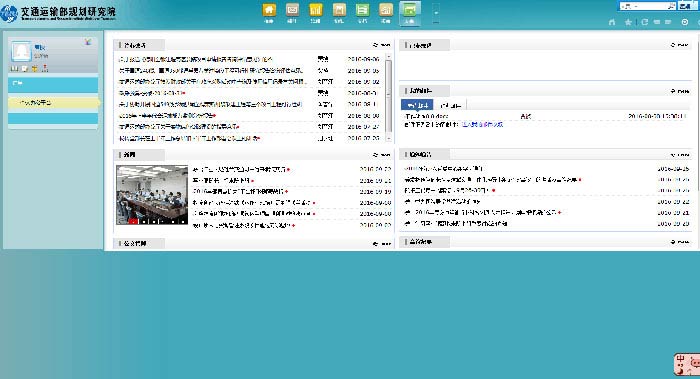Select the yellow highlighted sidebar menu item
Screen dimensions: 700x379
point(54,103)
